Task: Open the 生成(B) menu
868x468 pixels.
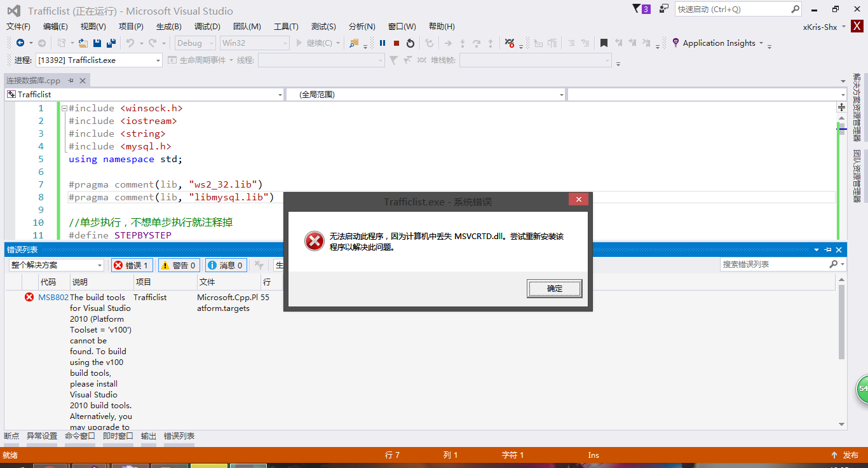Action: 168,26
